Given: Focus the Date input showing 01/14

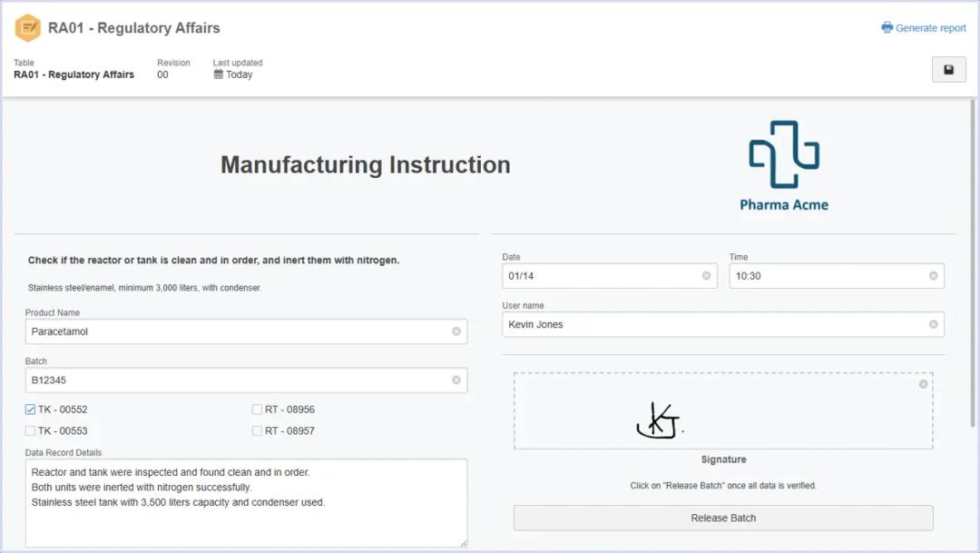Looking at the screenshot, I should [599, 276].
